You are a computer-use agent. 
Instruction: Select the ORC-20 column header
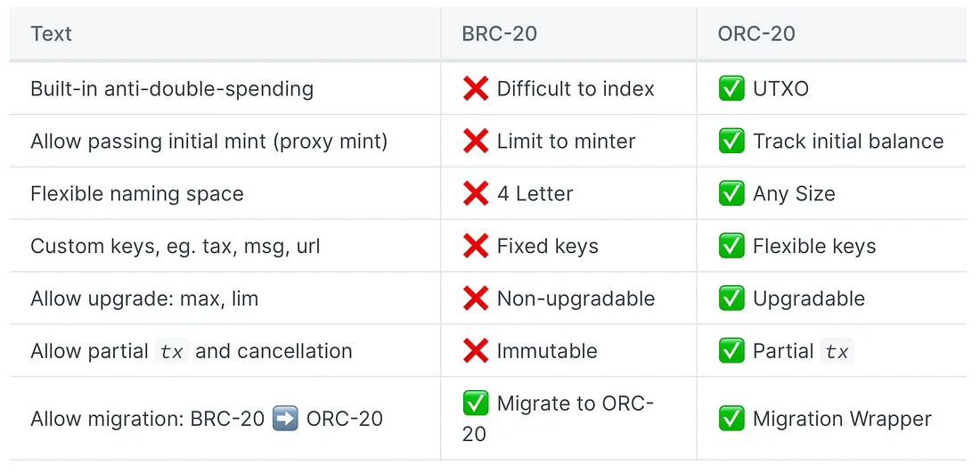[x=831, y=34]
